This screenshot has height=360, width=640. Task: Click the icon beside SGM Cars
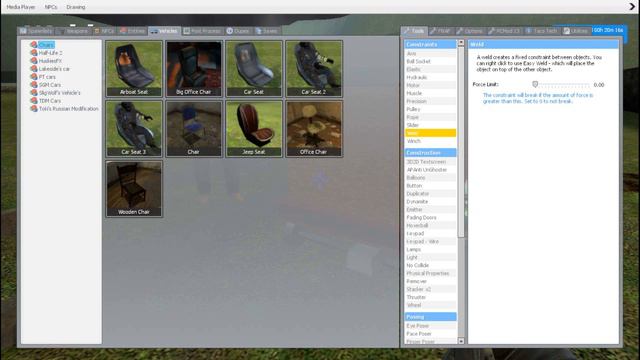pos(34,84)
